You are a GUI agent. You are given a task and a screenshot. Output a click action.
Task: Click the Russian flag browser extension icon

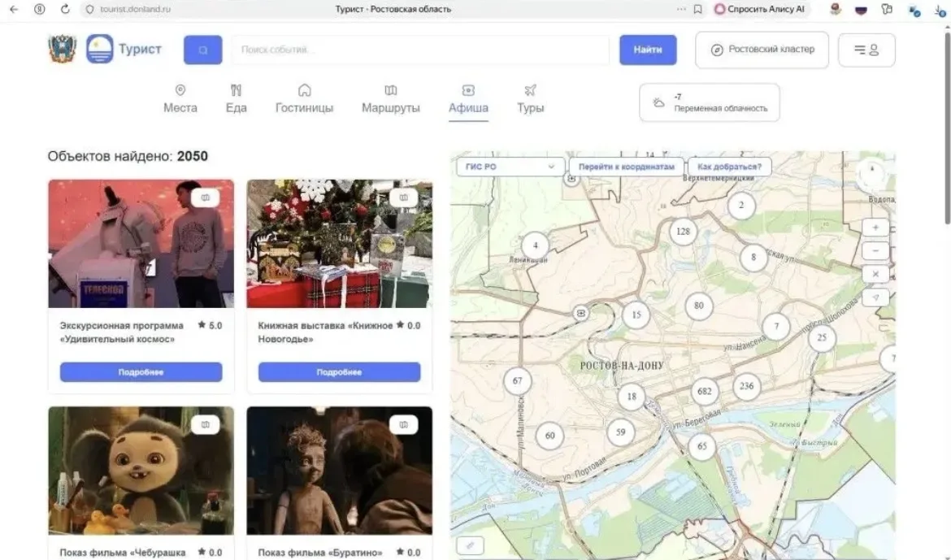[862, 10]
